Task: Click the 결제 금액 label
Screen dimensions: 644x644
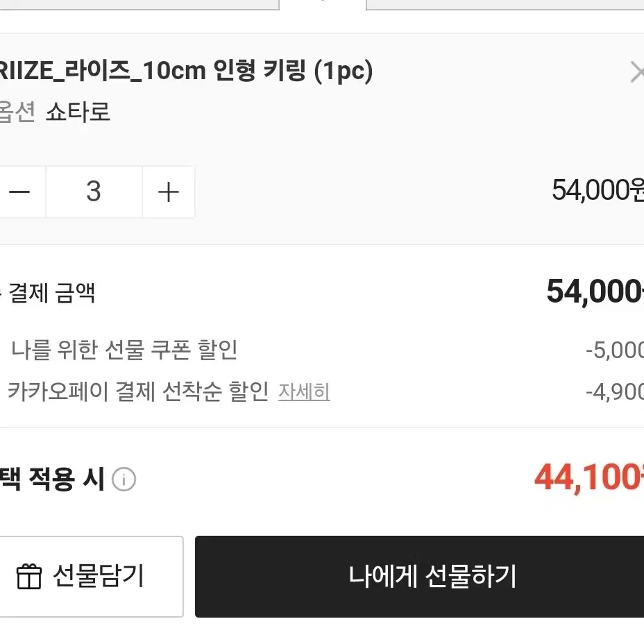Action: (x=51, y=294)
